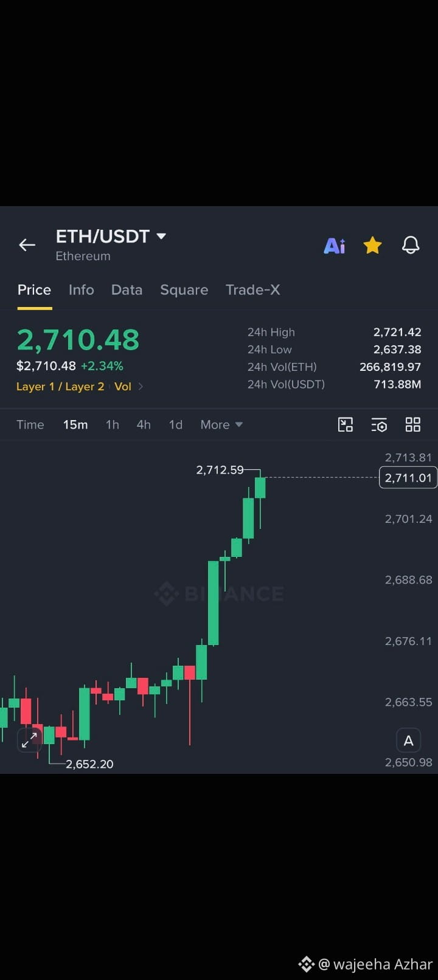Screen dimensions: 438x980
Task: Open the More timeframes dropdown
Action: (x=221, y=424)
